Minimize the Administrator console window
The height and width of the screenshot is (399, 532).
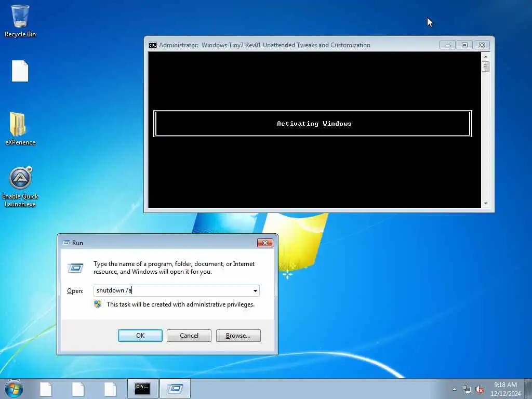(447, 45)
